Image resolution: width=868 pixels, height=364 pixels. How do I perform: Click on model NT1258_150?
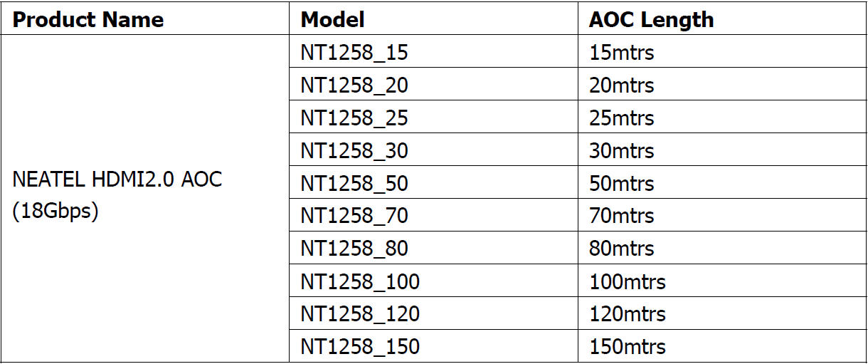(360, 347)
